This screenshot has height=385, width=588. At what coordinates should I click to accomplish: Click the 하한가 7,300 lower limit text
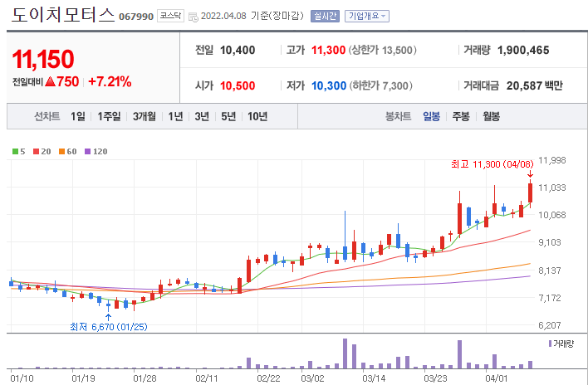pos(381,85)
